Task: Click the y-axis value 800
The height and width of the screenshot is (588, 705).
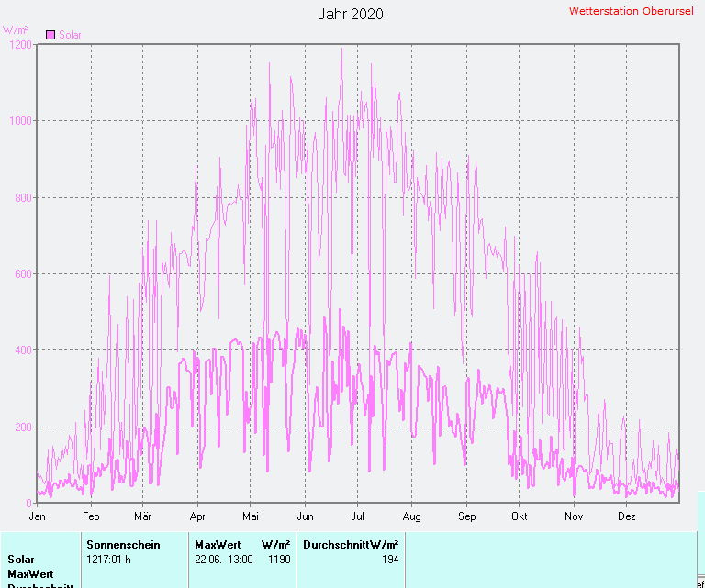Action: (23, 197)
